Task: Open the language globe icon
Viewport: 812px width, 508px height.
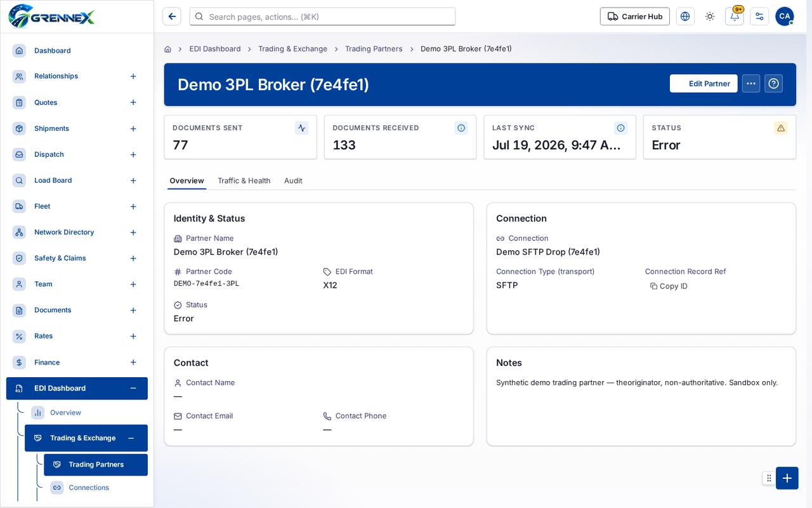Action: [685, 17]
